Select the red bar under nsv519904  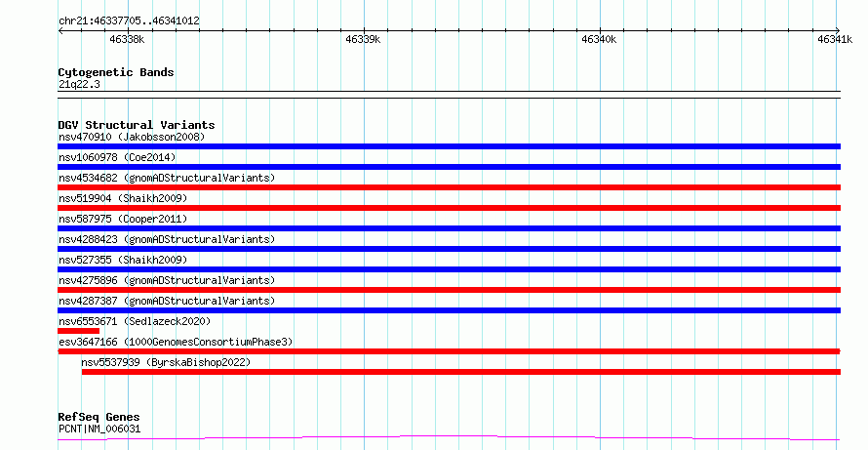click(449, 208)
